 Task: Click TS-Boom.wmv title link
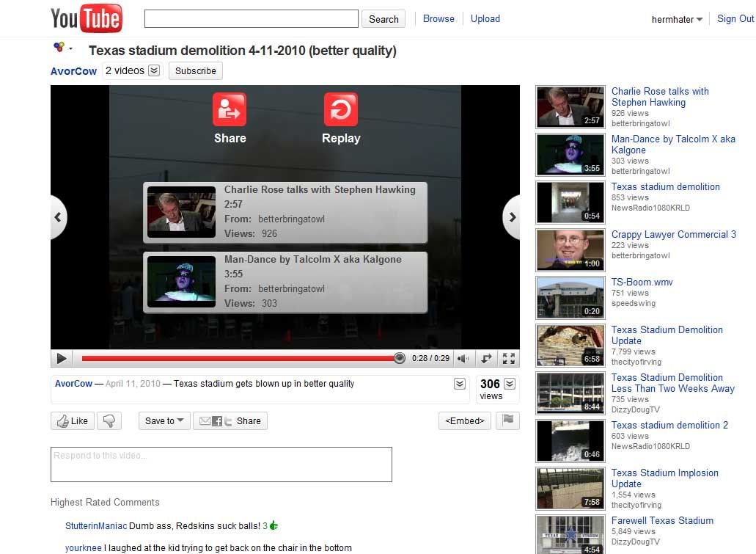pos(642,283)
